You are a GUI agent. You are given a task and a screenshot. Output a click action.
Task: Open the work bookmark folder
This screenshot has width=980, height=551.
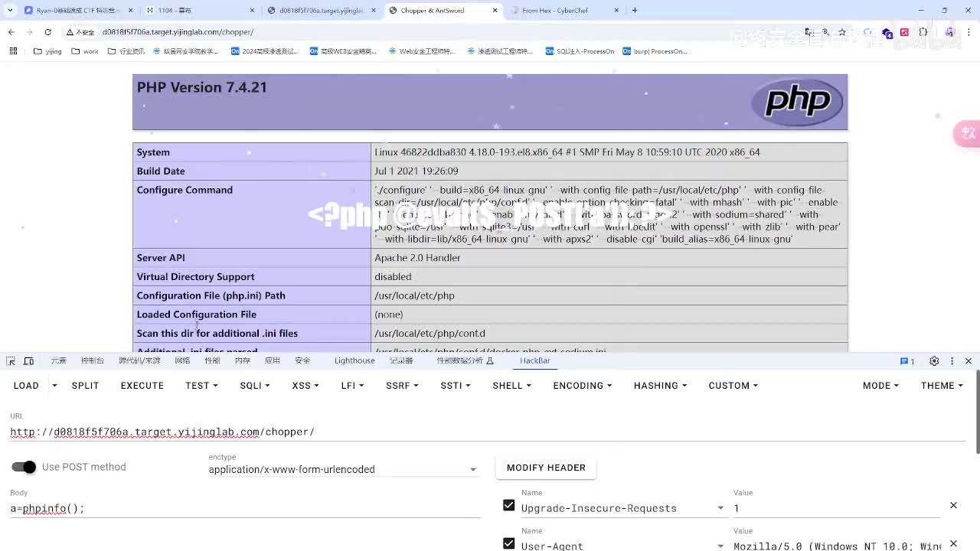pos(84,51)
